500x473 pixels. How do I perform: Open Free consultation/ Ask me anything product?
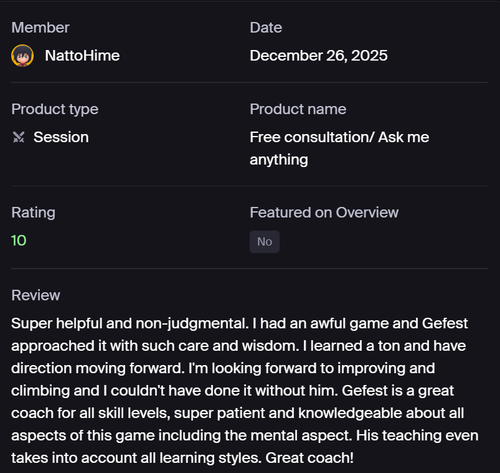point(339,148)
